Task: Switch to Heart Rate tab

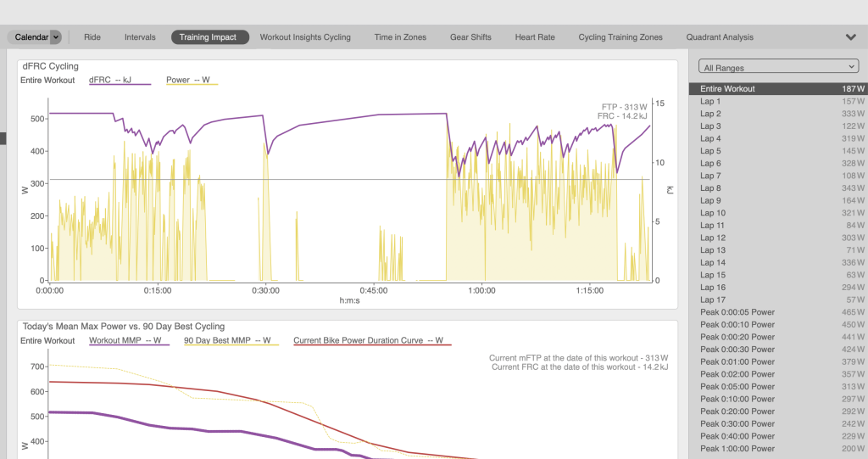Action: point(535,37)
